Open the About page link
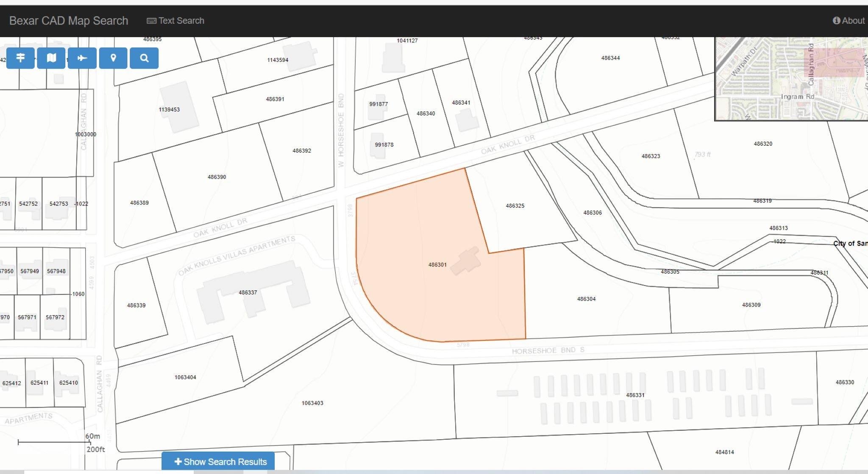The width and height of the screenshot is (868, 474). 853,21
